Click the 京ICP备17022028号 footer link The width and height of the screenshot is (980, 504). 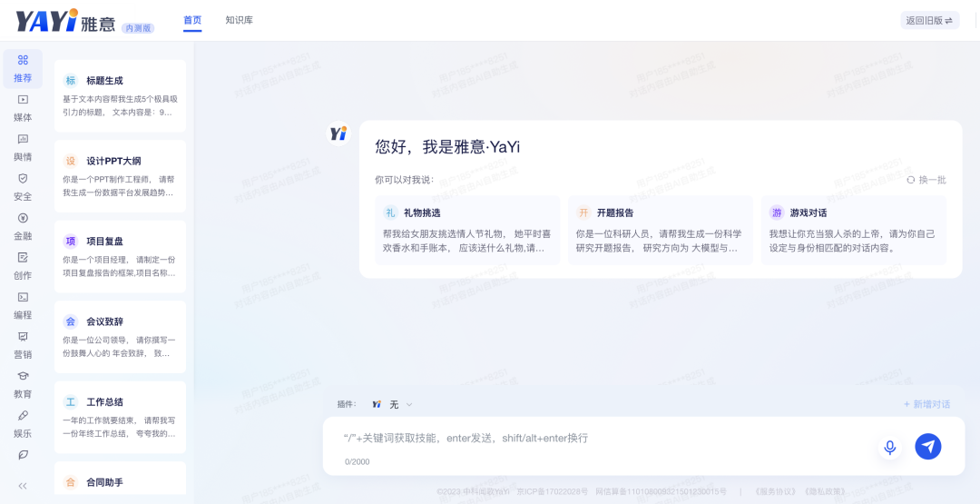(x=553, y=492)
